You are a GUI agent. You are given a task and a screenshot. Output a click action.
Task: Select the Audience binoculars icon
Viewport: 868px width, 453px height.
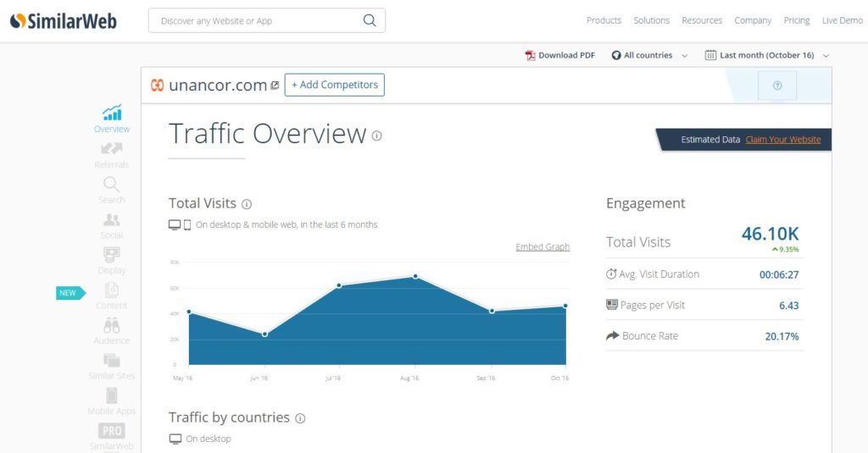pyautogui.click(x=111, y=325)
